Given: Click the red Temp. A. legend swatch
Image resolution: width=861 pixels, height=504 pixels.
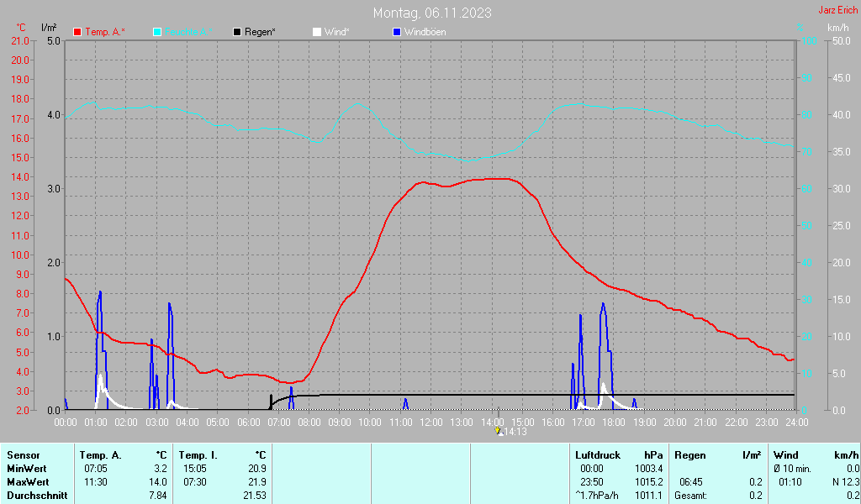Looking at the screenshot, I should (78, 32).
